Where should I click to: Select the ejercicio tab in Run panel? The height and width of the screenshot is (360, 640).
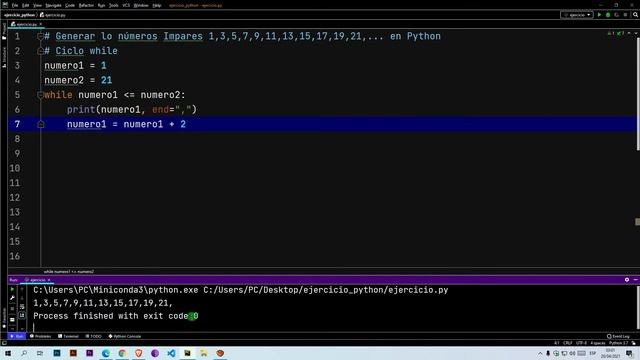pos(36,280)
